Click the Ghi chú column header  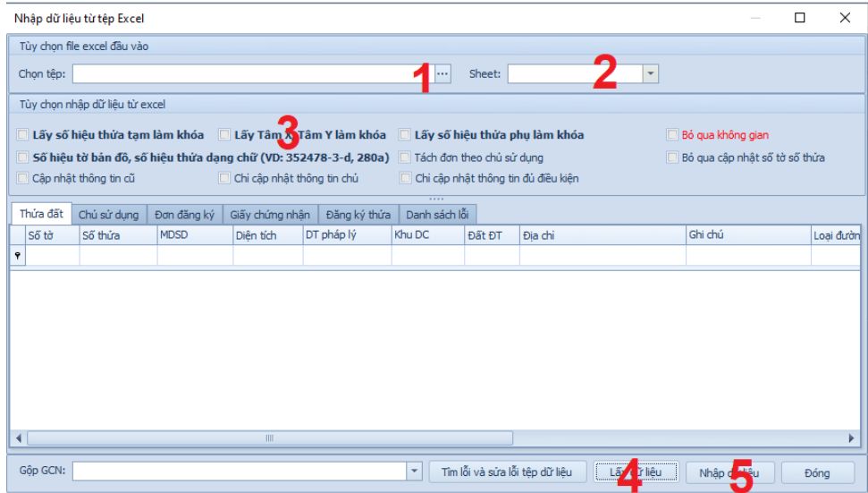pyautogui.click(x=748, y=235)
